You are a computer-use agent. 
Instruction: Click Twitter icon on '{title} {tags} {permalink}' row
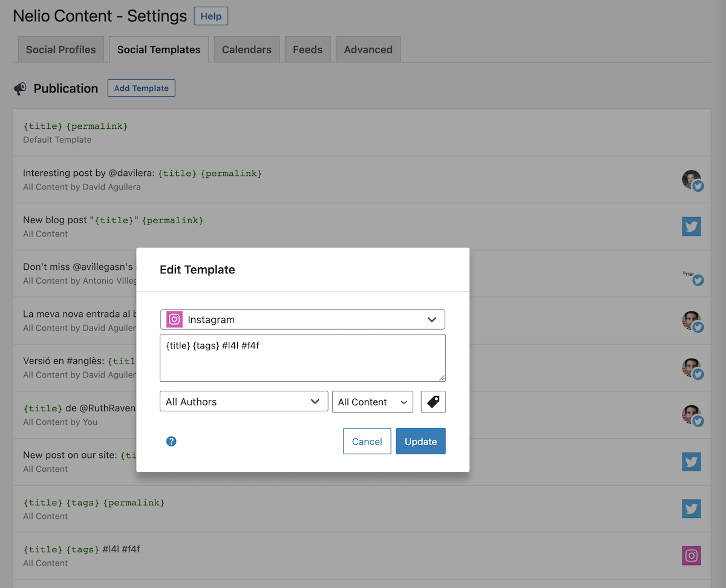pos(692,509)
